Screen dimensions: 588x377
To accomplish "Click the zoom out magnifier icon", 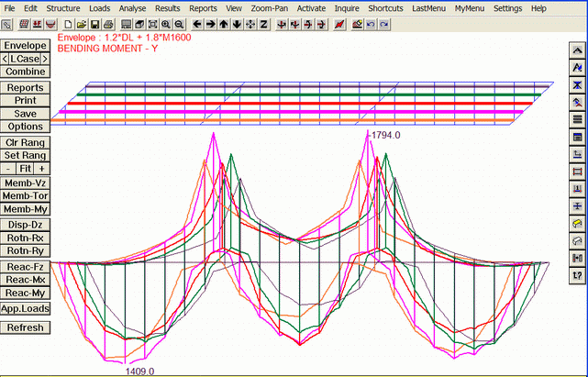I will 179,25.
